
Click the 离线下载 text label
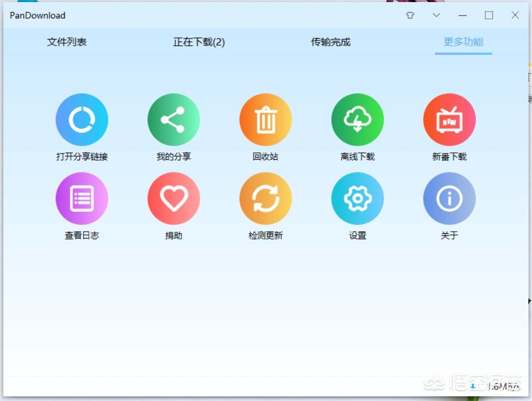358,157
